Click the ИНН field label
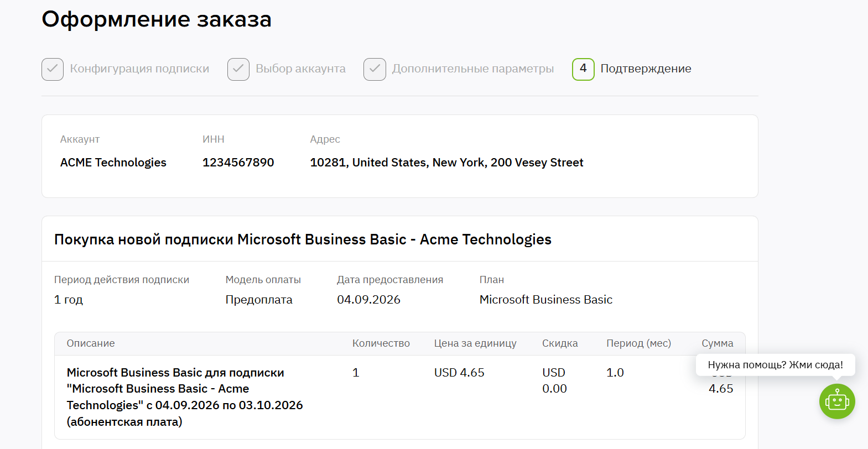Viewport: 868px width, 449px height. (214, 139)
